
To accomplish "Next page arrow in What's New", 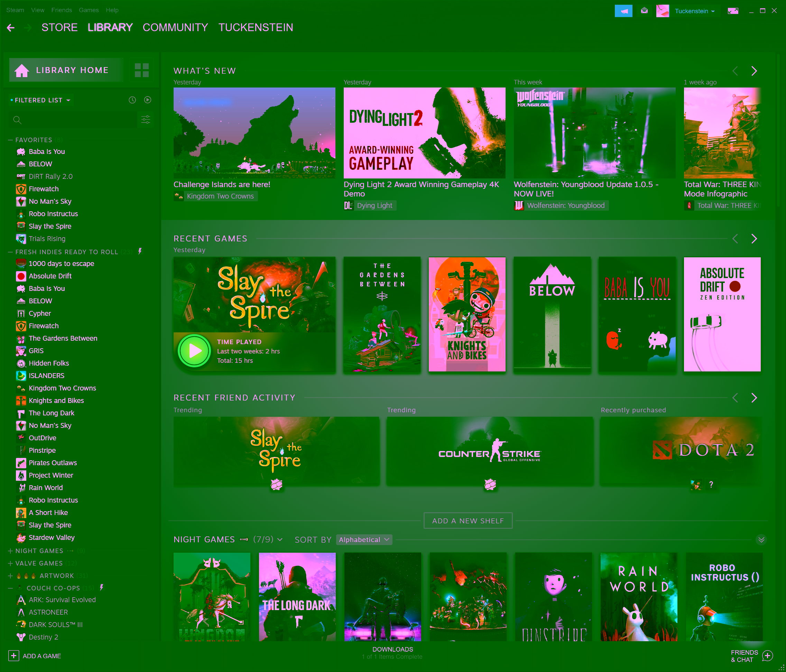I will tap(754, 71).
